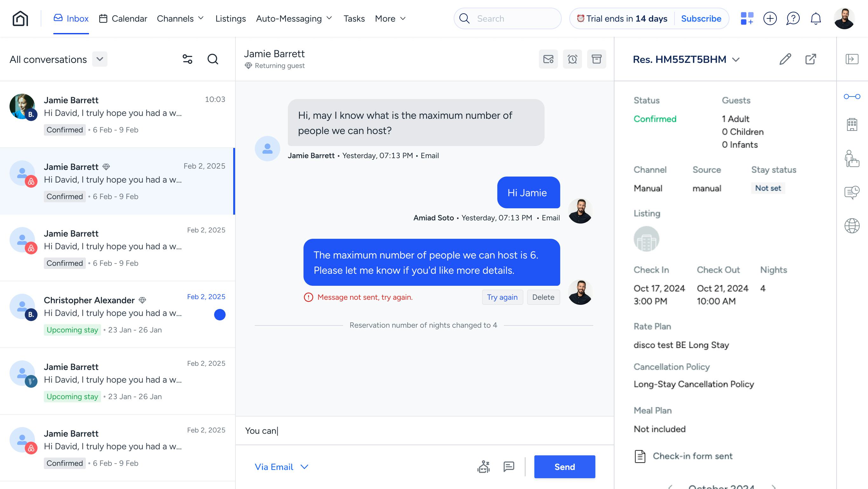
Task: Open the AI assistant robot icon near Send
Action: pos(484,467)
